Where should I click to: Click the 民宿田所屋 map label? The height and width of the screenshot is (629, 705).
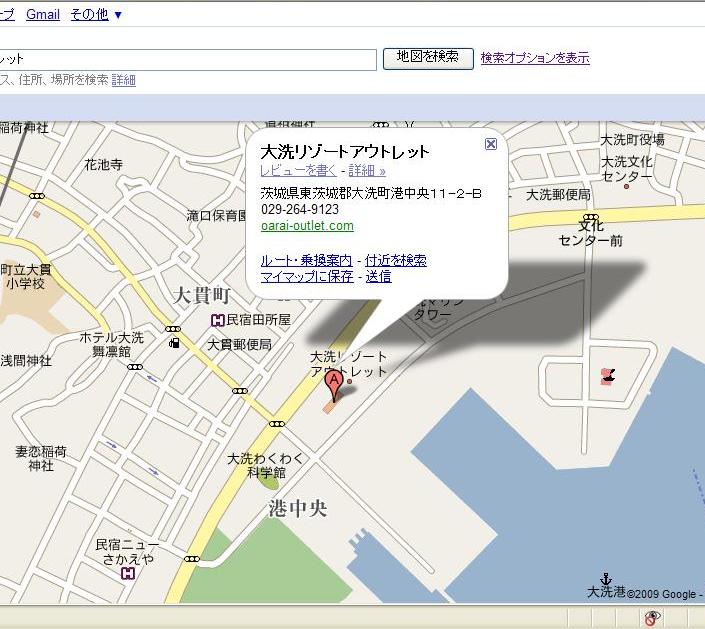click(259, 320)
